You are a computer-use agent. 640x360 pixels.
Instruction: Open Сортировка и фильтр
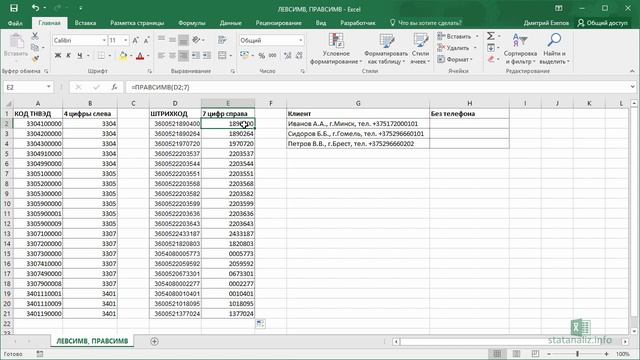tap(520, 49)
